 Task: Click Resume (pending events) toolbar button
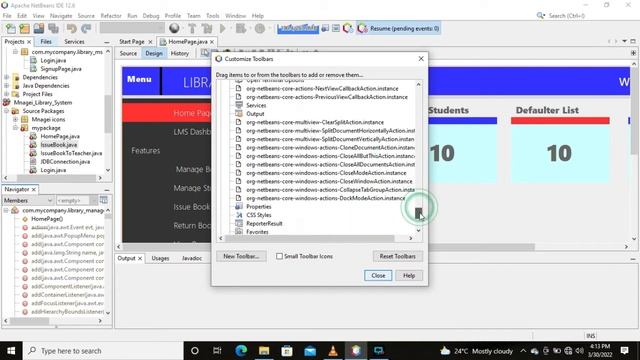398,29
